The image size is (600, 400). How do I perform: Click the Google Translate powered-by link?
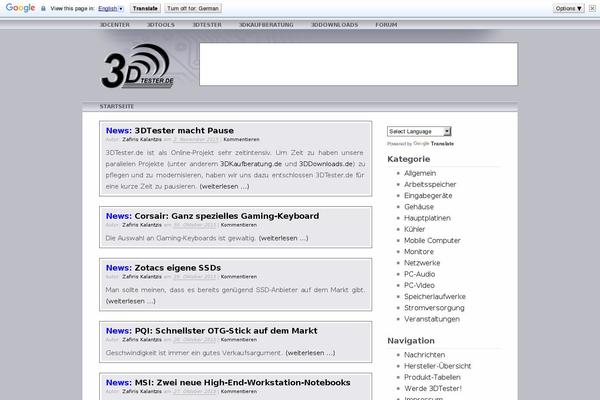[434, 144]
